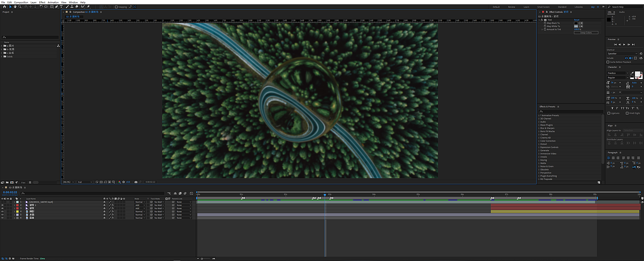
Task: Click the Map Black To color swatch
Action: coord(576,23)
